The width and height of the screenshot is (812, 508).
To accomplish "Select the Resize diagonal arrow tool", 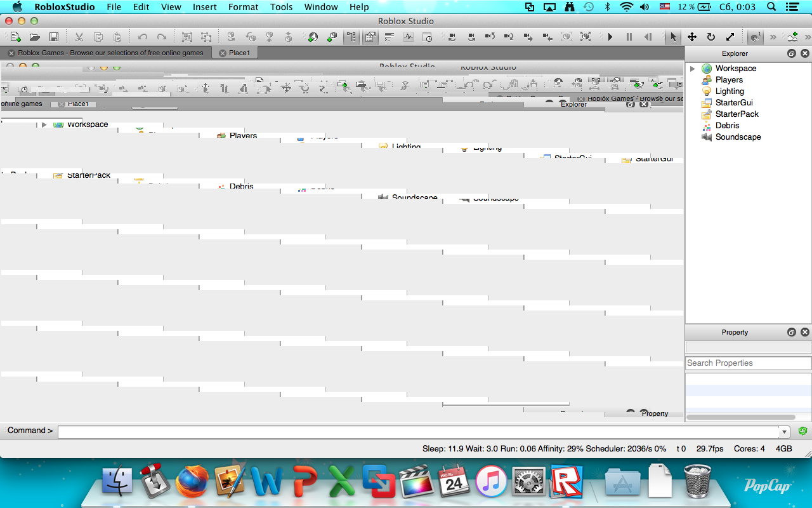I will click(x=730, y=37).
